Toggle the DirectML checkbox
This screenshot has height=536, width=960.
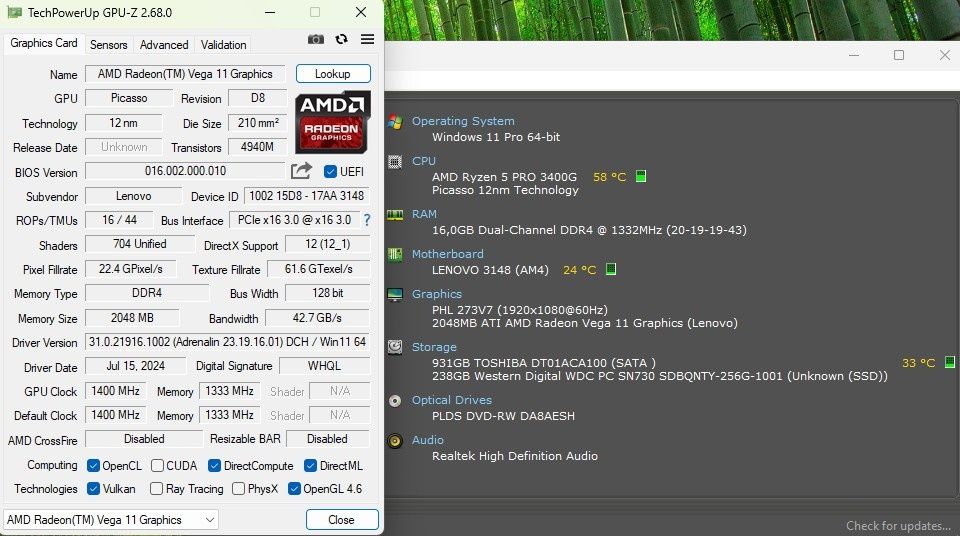[x=310, y=466]
